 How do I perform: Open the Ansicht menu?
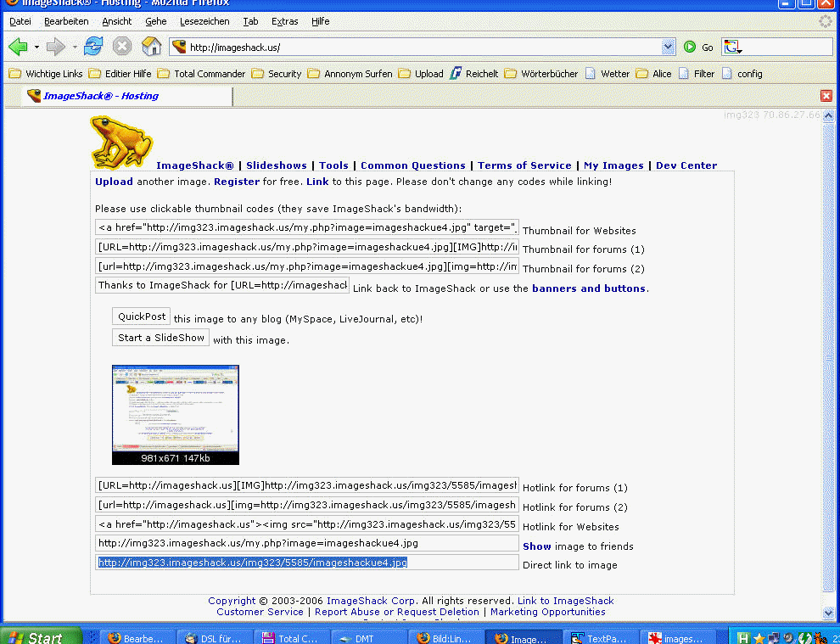[x=117, y=21]
